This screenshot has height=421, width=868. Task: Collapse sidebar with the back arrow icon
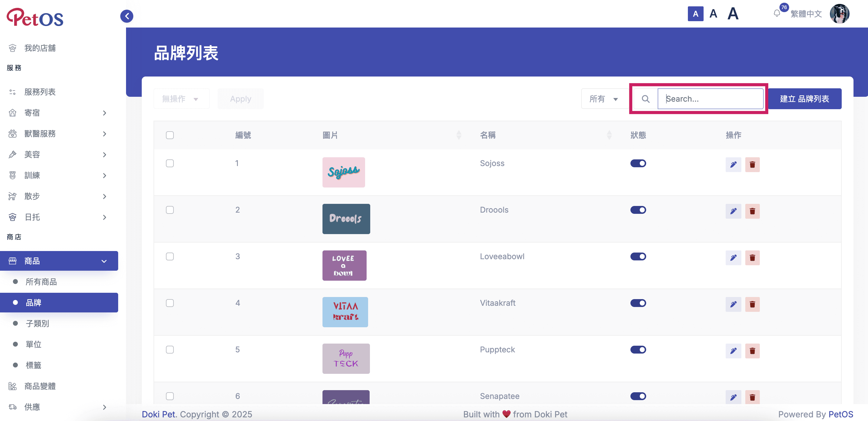tap(127, 16)
